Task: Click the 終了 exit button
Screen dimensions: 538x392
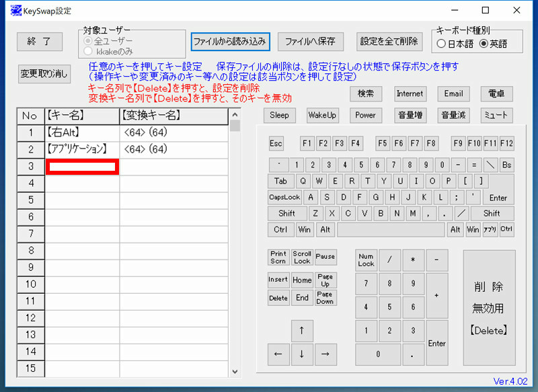Action: point(40,42)
